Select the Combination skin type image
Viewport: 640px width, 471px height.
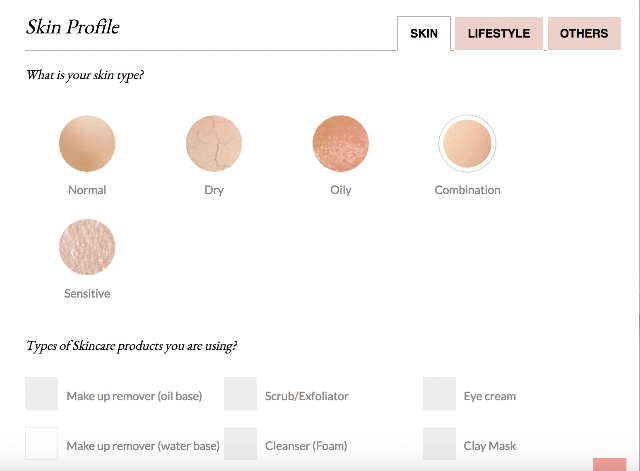click(x=467, y=143)
